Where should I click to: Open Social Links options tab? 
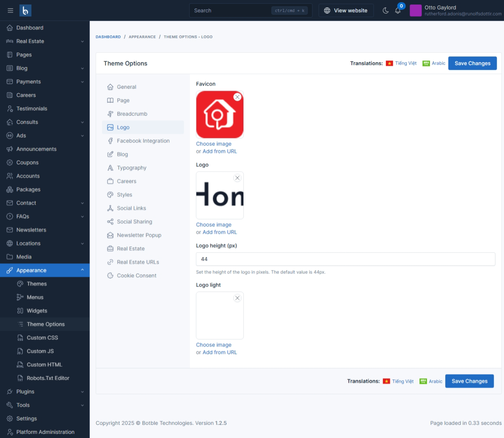(143, 208)
